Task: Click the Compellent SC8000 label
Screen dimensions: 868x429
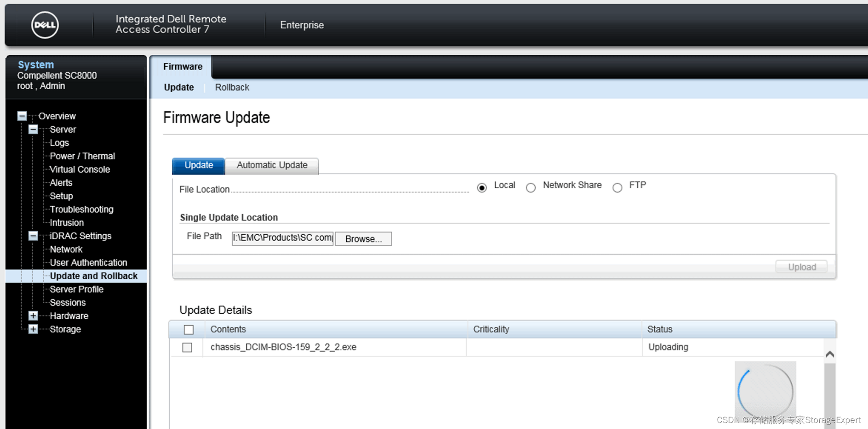Action: pyautogui.click(x=57, y=75)
